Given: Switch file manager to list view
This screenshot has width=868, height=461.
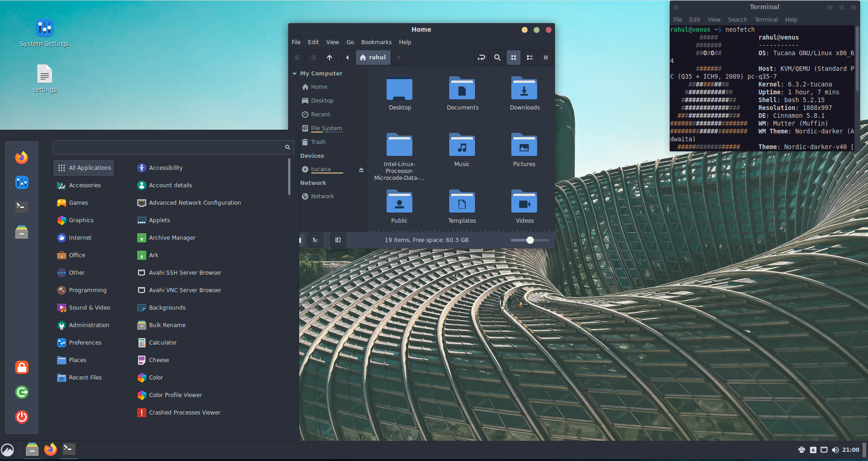Looking at the screenshot, I should coord(530,58).
